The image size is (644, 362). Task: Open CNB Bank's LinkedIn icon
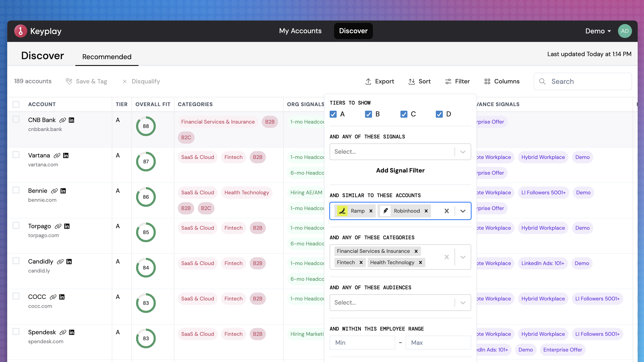click(71, 120)
